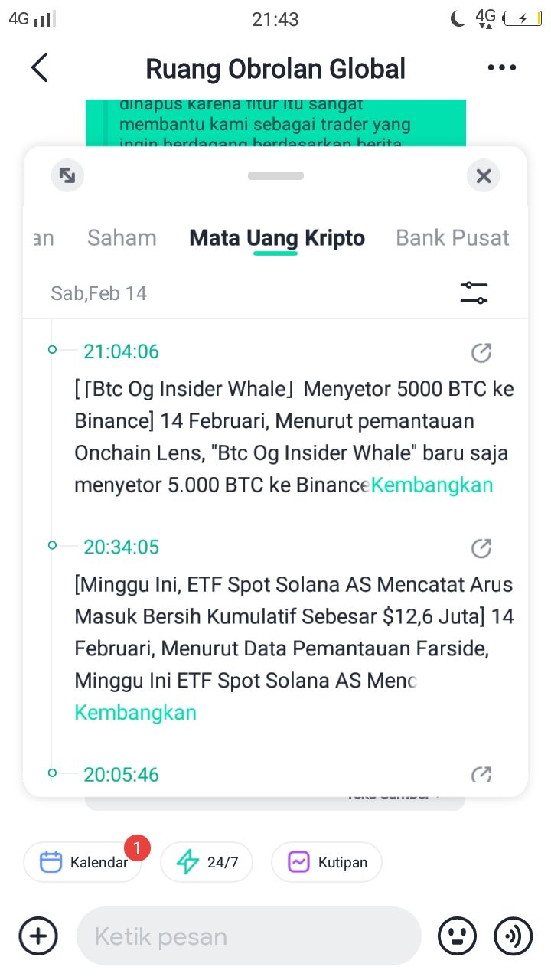The width and height of the screenshot is (551, 980).
Task: Select the Mata Uang Kripto tab
Action: click(277, 238)
